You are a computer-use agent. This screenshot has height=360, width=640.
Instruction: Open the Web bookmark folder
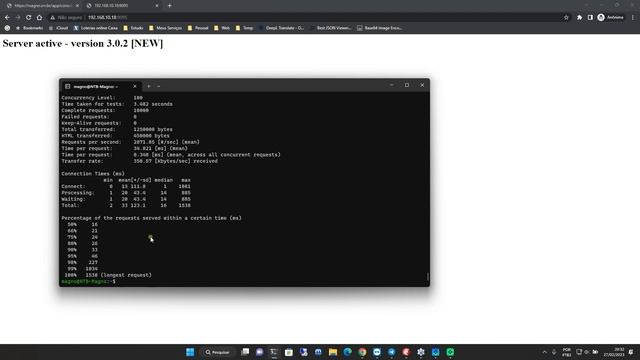click(x=222, y=28)
